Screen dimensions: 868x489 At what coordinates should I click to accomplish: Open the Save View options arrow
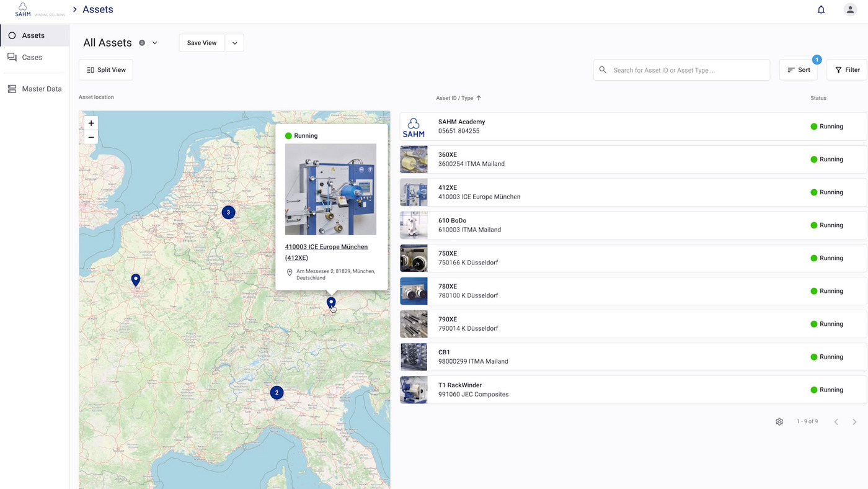coord(235,43)
